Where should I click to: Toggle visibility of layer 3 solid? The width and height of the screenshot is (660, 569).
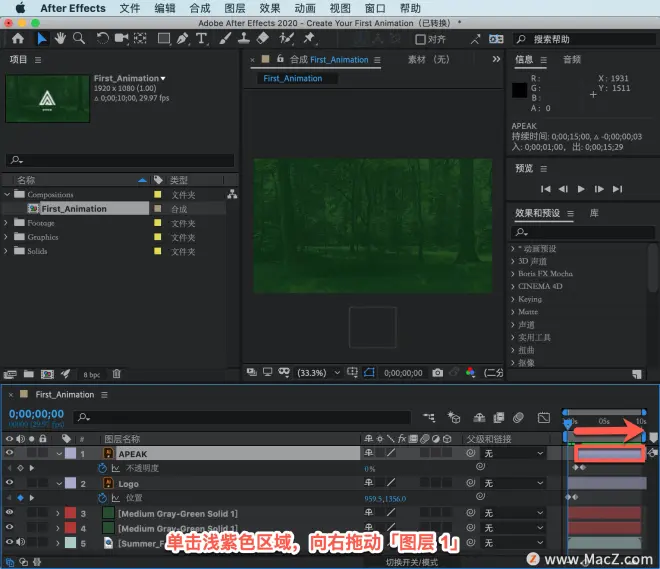[x=9, y=513]
